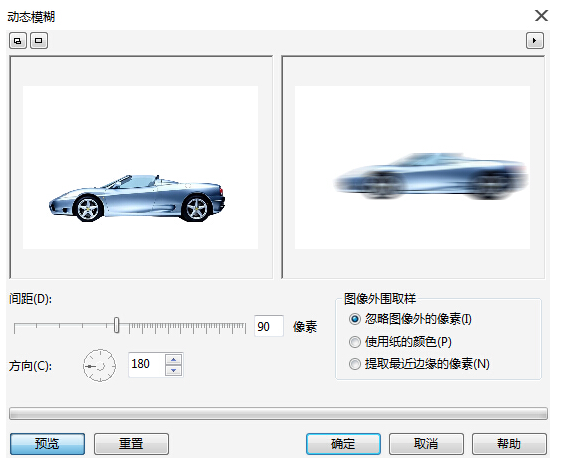Viewport: 562px width, 463px height.
Task: Click the 像素 unit label
Action: [x=305, y=326]
